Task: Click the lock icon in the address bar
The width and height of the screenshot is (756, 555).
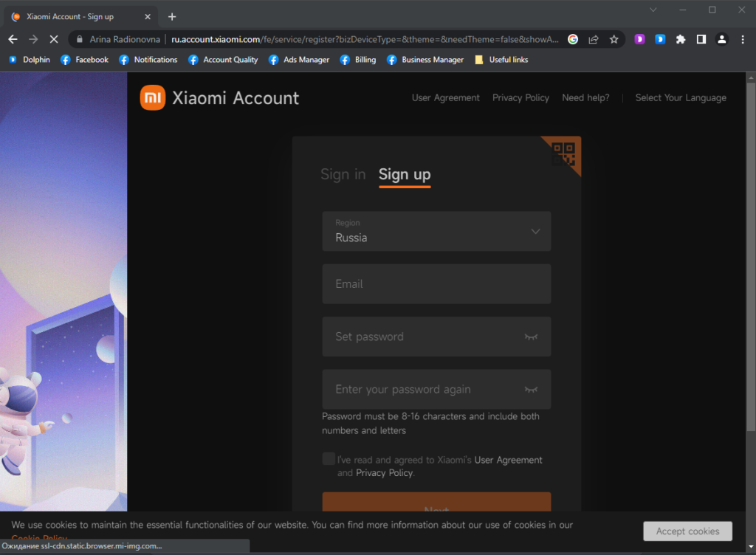Action: [80, 40]
